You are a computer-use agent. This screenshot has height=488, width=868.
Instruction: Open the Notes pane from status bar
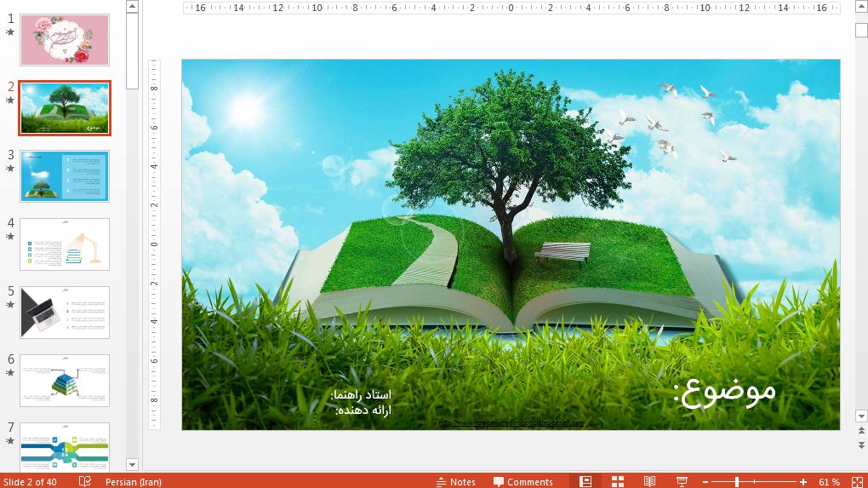456,482
